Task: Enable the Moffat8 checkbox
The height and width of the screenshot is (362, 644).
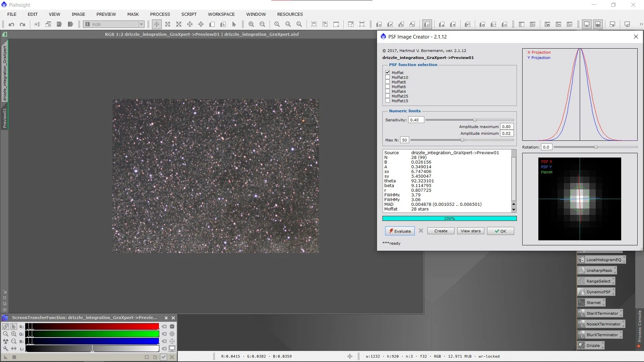Action: pyautogui.click(x=388, y=82)
